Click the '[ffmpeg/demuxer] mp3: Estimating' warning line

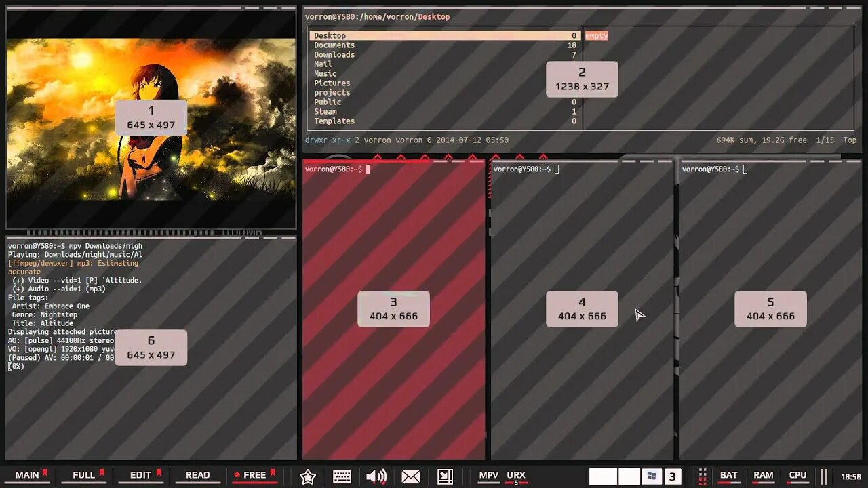click(73, 263)
